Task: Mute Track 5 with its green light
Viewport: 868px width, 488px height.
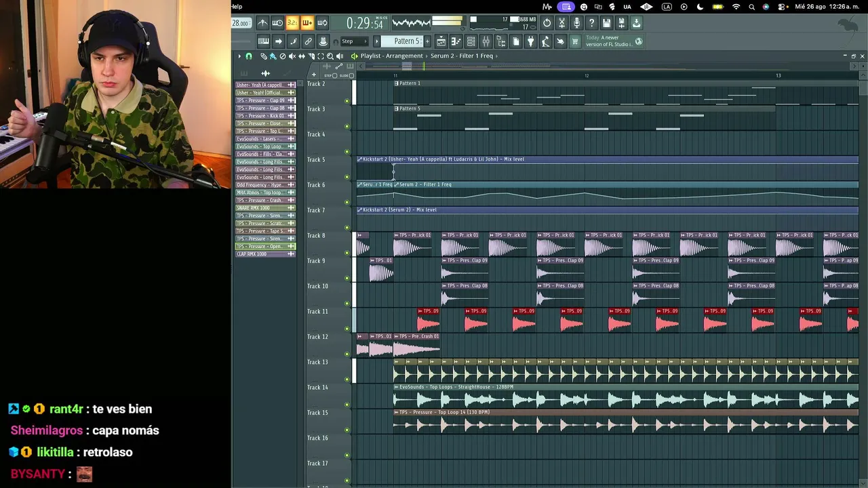Action: coord(347,177)
